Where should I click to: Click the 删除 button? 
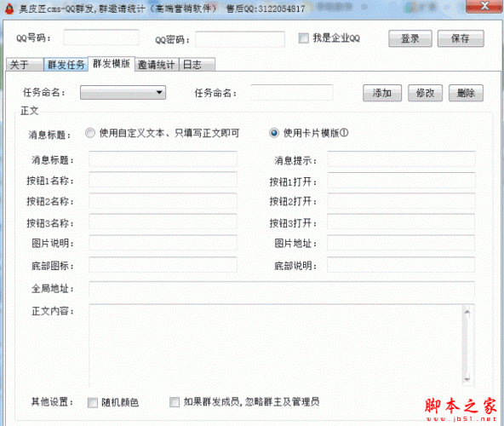coord(466,94)
